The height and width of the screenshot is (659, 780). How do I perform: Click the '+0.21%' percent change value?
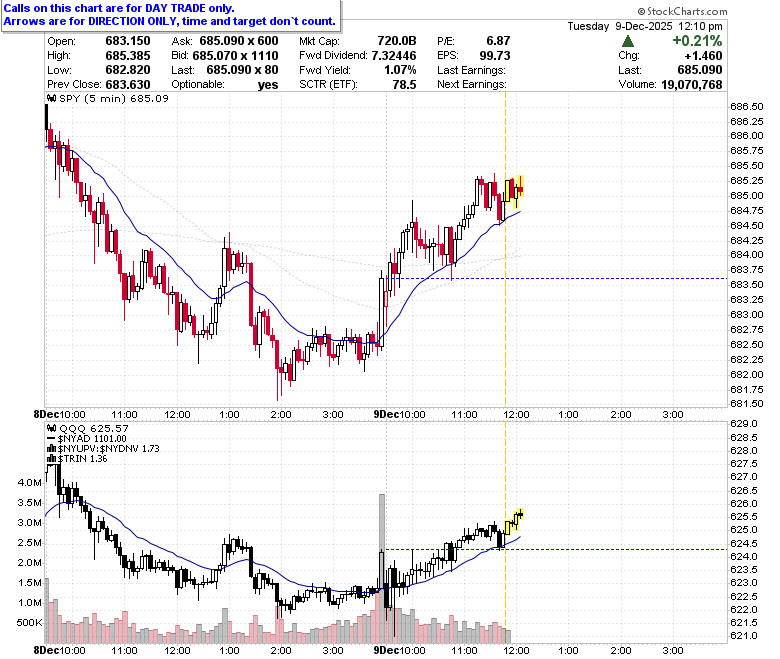click(697, 41)
